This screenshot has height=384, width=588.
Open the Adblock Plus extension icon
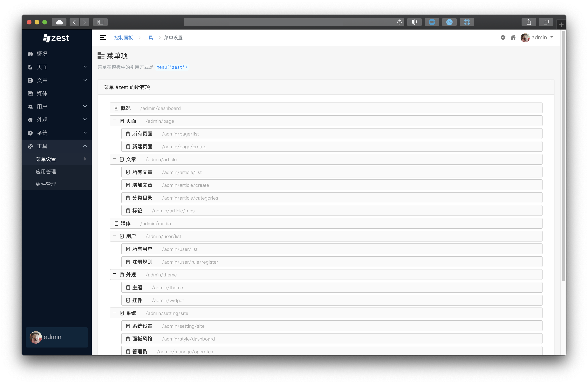click(432, 22)
